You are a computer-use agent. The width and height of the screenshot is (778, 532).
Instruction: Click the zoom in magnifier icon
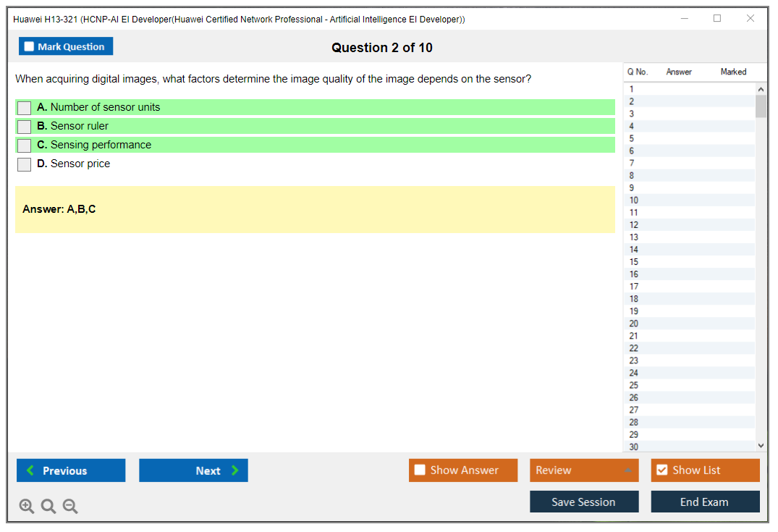(26, 506)
